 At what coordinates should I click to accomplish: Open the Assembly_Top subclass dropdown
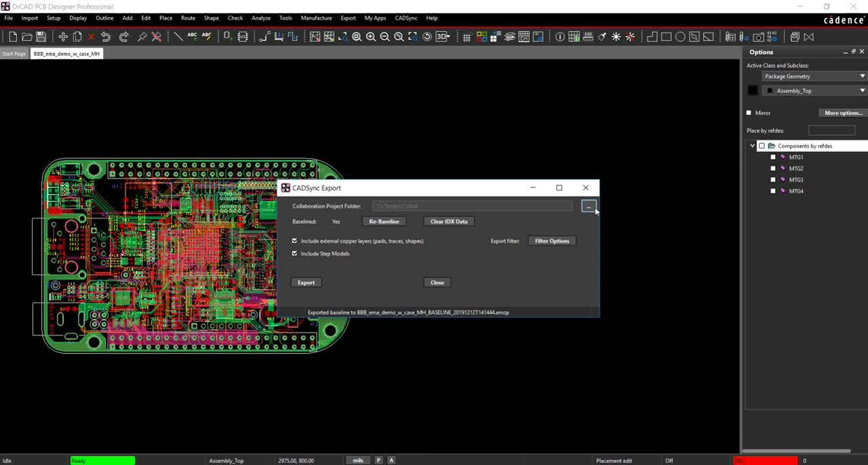pyautogui.click(x=862, y=90)
